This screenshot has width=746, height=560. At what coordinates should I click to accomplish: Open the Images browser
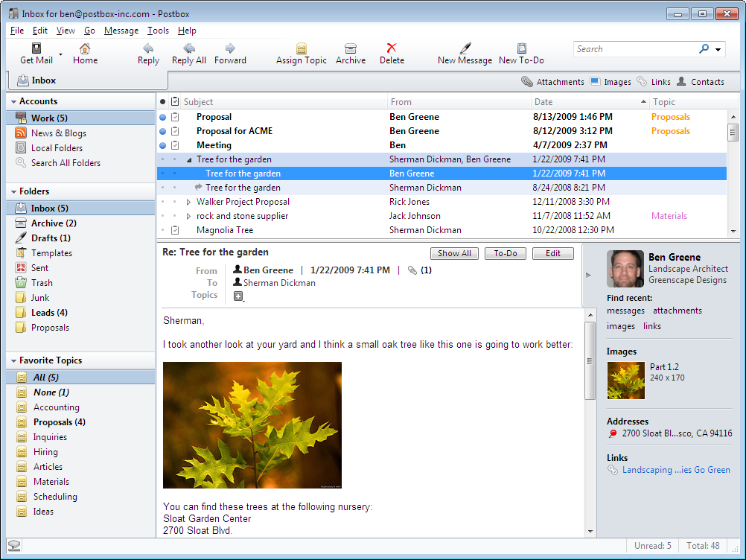point(611,82)
